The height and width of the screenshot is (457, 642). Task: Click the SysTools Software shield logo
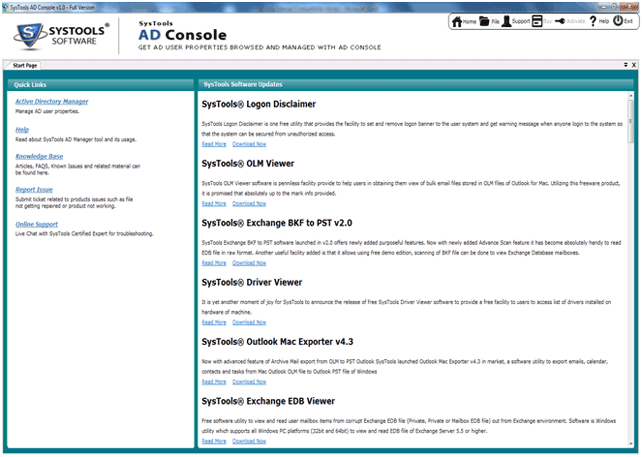(x=29, y=36)
